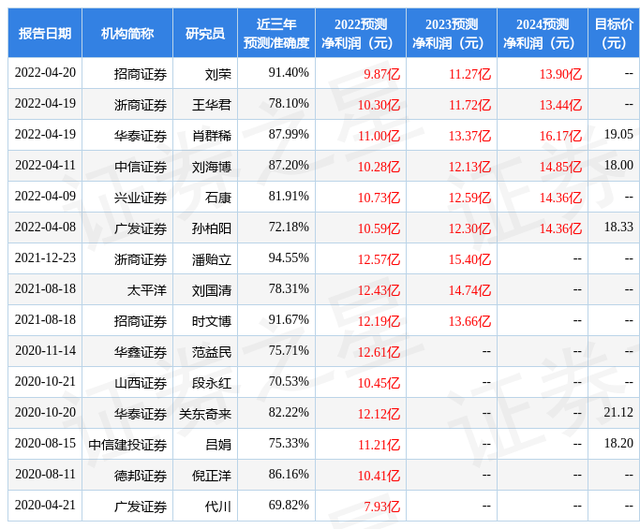This screenshot has height=529, width=640.
Task: Select the date 2022-04-11
Action: tap(45, 165)
